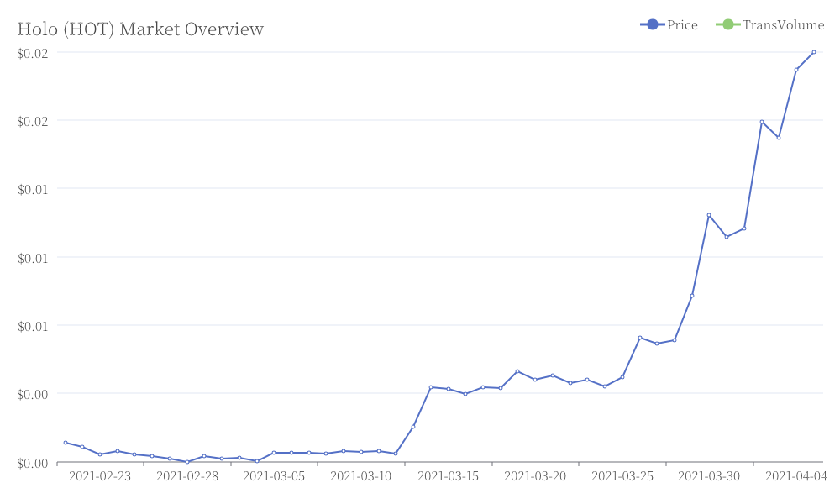Click the 2021-03-30 x-axis date label
The image size is (840, 504).
point(709,476)
